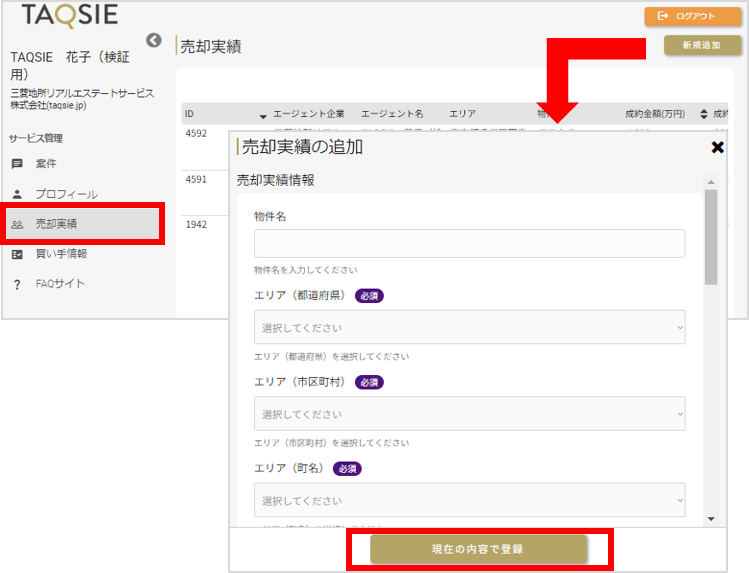Click the 売却実績 people icon
Image resolution: width=749 pixels, height=573 pixels.
(17, 224)
